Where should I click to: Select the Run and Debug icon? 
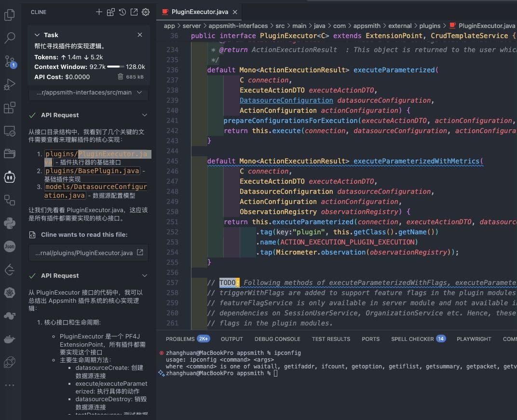coord(10,84)
